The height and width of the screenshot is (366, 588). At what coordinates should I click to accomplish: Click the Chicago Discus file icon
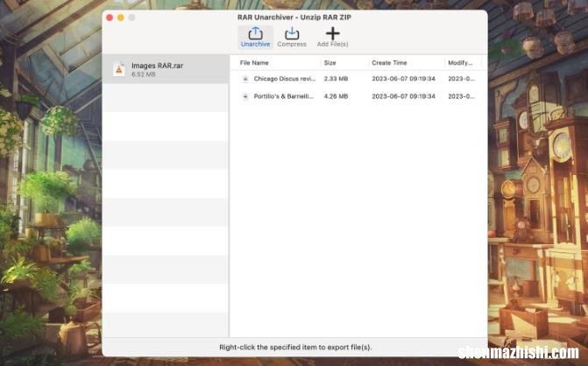[x=245, y=79]
